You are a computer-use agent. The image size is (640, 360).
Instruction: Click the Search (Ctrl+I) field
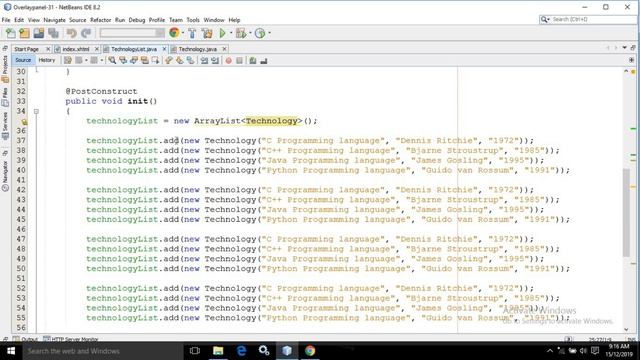(588, 19)
